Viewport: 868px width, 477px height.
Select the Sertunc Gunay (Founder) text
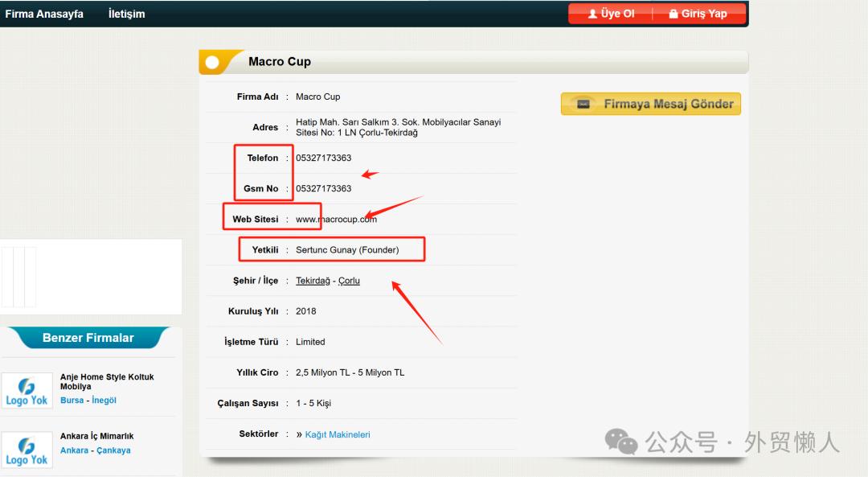tap(347, 250)
